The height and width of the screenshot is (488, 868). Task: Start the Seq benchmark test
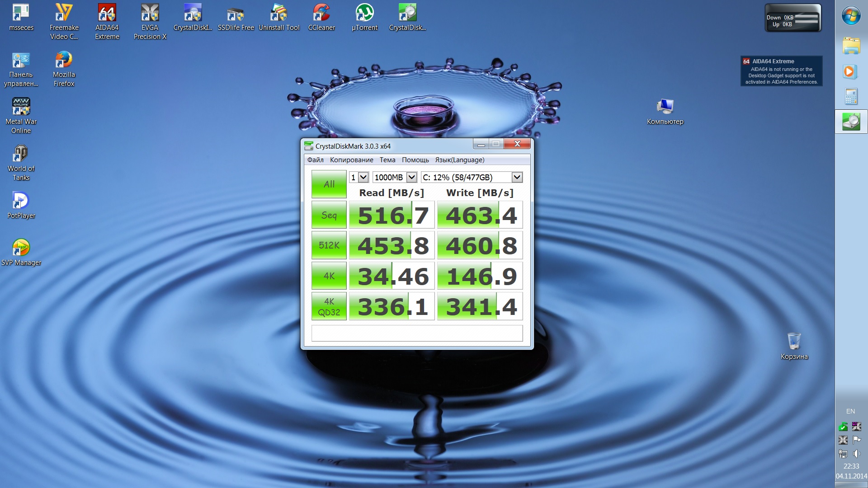click(329, 215)
